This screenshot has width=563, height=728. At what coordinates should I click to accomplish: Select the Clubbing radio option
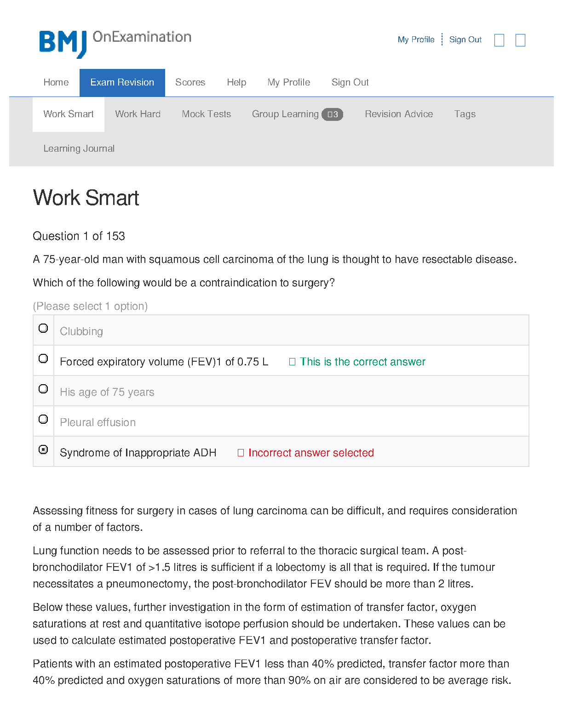pyautogui.click(x=43, y=328)
